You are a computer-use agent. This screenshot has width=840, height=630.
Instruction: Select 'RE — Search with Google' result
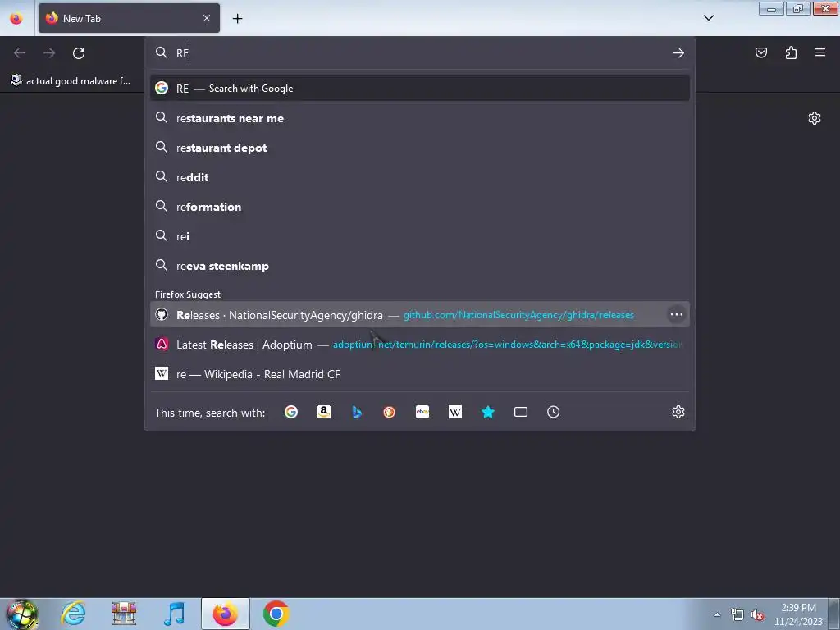420,89
